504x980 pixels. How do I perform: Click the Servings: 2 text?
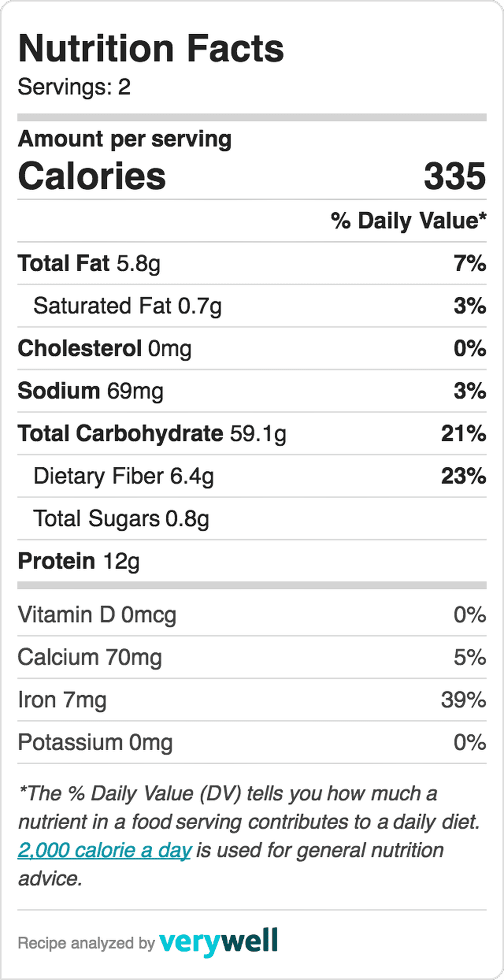[74, 87]
